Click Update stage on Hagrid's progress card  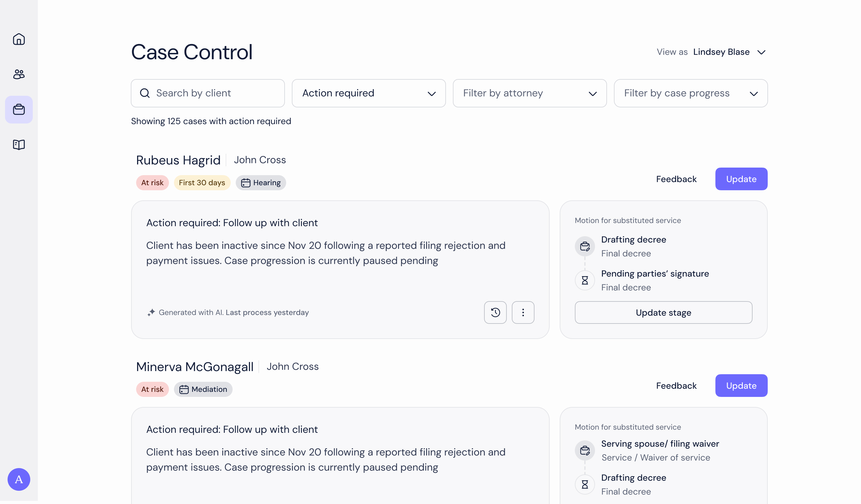click(663, 312)
